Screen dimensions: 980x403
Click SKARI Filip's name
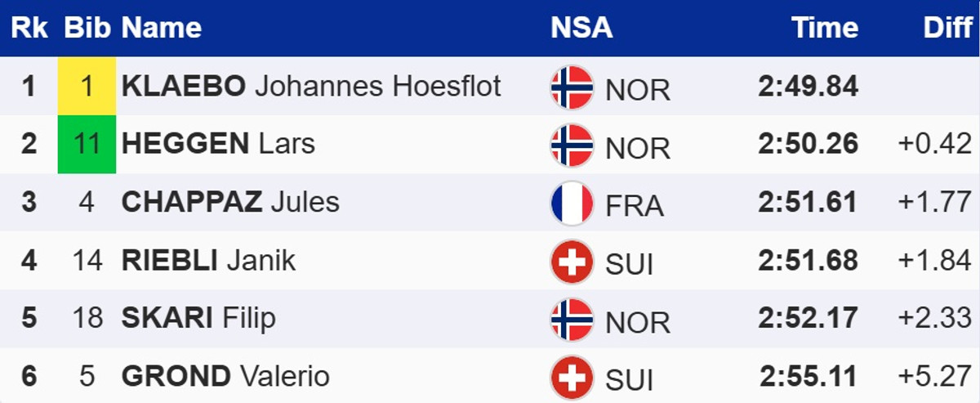point(198,319)
